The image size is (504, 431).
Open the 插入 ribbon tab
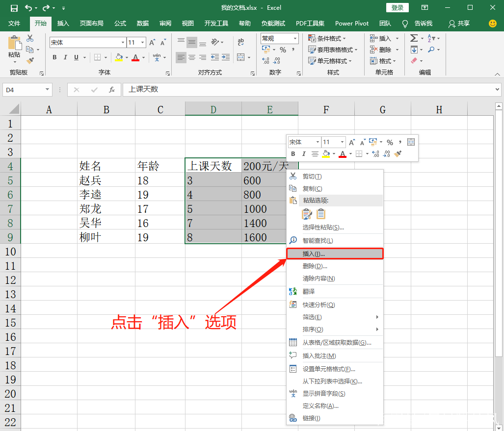pos(63,24)
